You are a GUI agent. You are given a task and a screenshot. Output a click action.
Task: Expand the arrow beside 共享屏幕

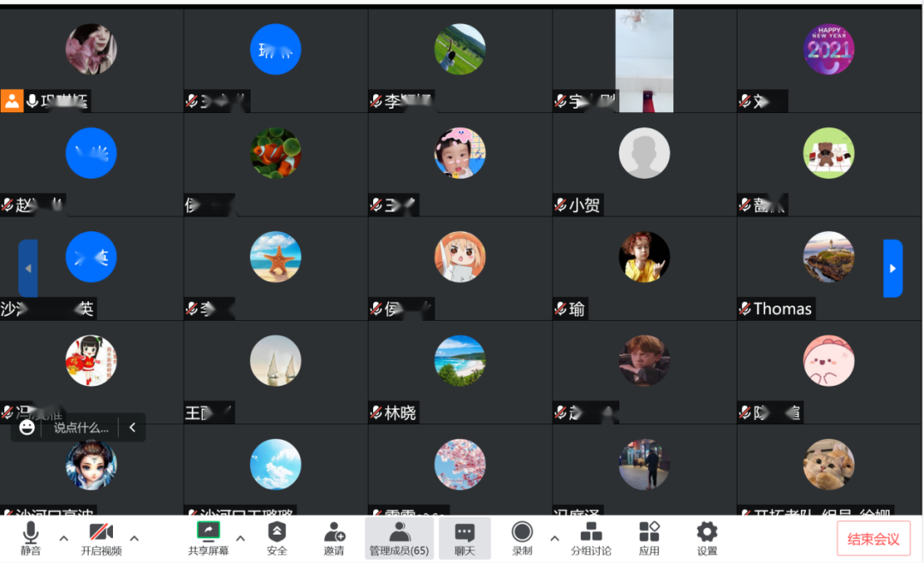pos(240,538)
